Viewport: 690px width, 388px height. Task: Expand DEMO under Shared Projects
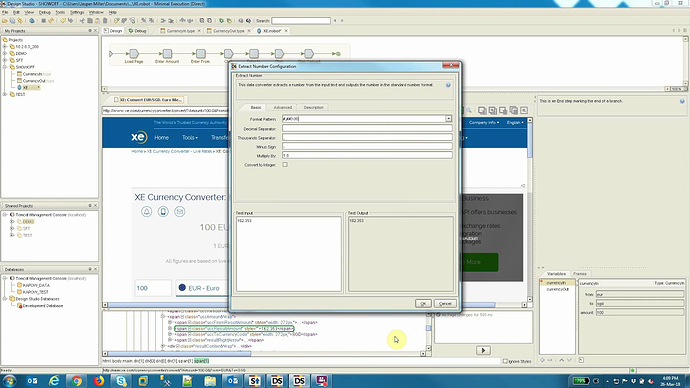pyautogui.click(x=12, y=222)
